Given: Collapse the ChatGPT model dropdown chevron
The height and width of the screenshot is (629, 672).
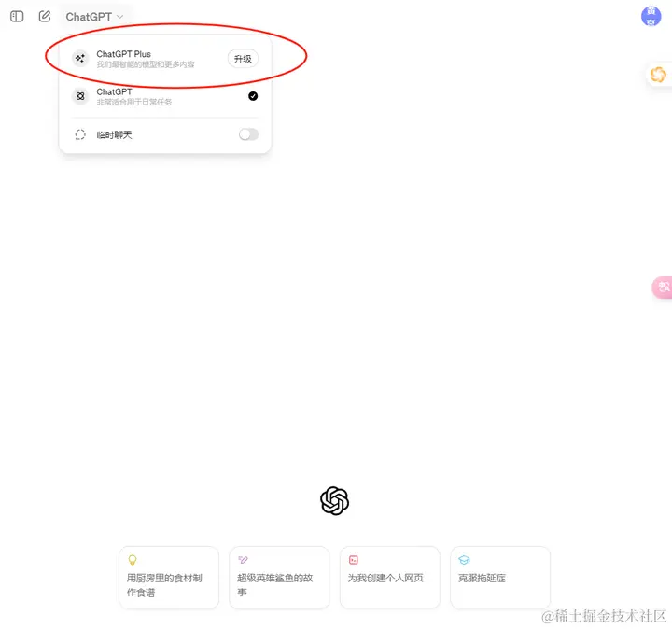Looking at the screenshot, I should (120, 17).
